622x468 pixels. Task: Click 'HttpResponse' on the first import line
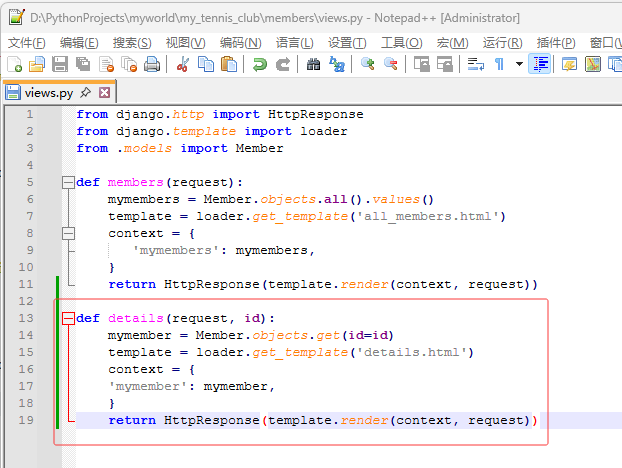tap(315, 114)
